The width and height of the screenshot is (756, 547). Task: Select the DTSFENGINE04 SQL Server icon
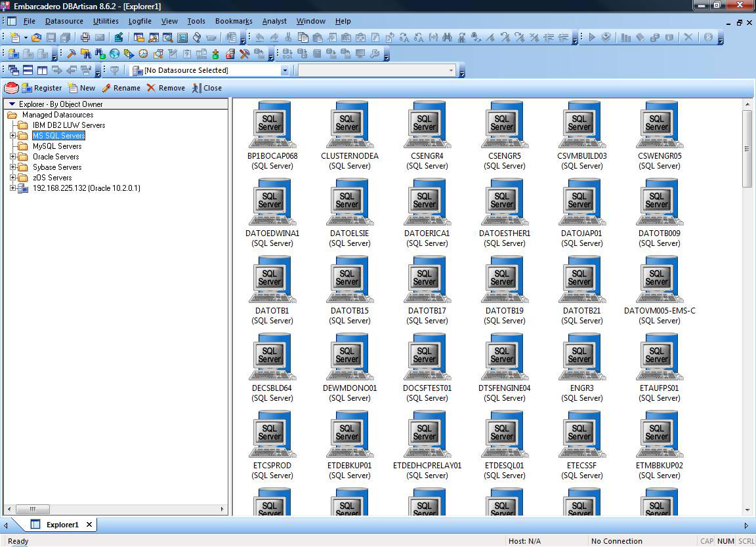coord(504,367)
